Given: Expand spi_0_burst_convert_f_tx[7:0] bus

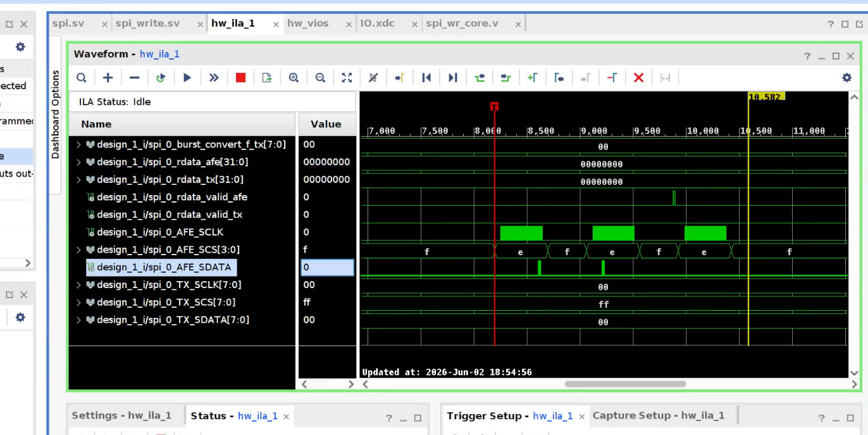Looking at the screenshot, I should click(x=78, y=144).
